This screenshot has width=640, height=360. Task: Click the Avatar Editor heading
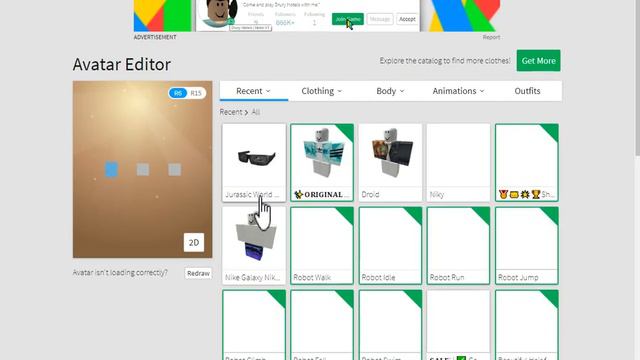tap(122, 64)
